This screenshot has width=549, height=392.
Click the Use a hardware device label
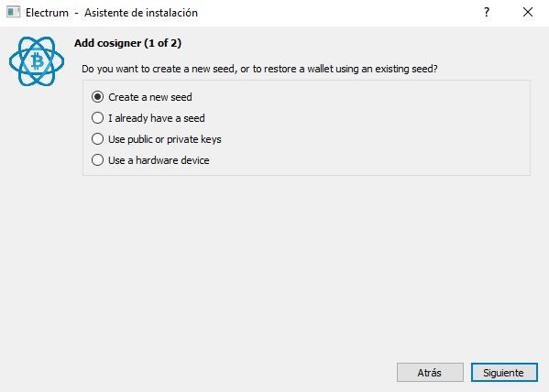click(x=159, y=160)
